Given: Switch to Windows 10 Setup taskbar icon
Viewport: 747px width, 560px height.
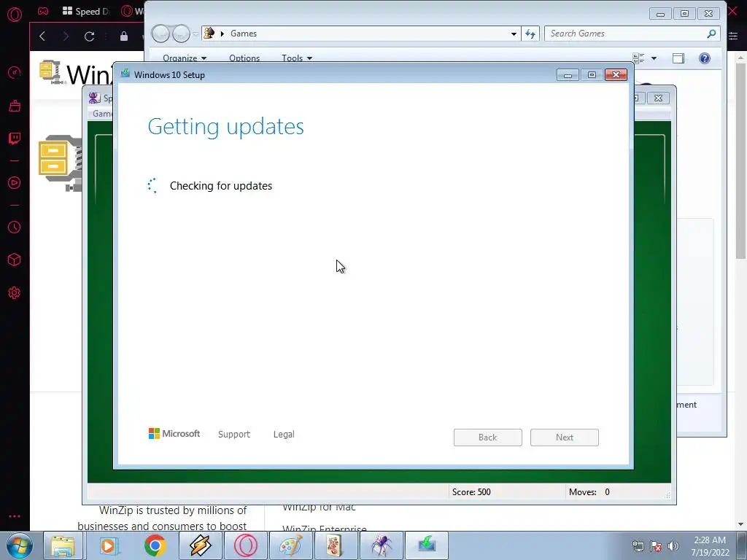Looking at the screenshot, I should click(427, 545).
